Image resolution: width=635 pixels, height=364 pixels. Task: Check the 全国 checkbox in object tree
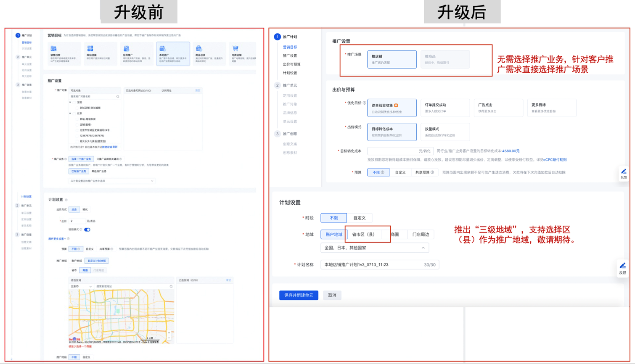74,102
